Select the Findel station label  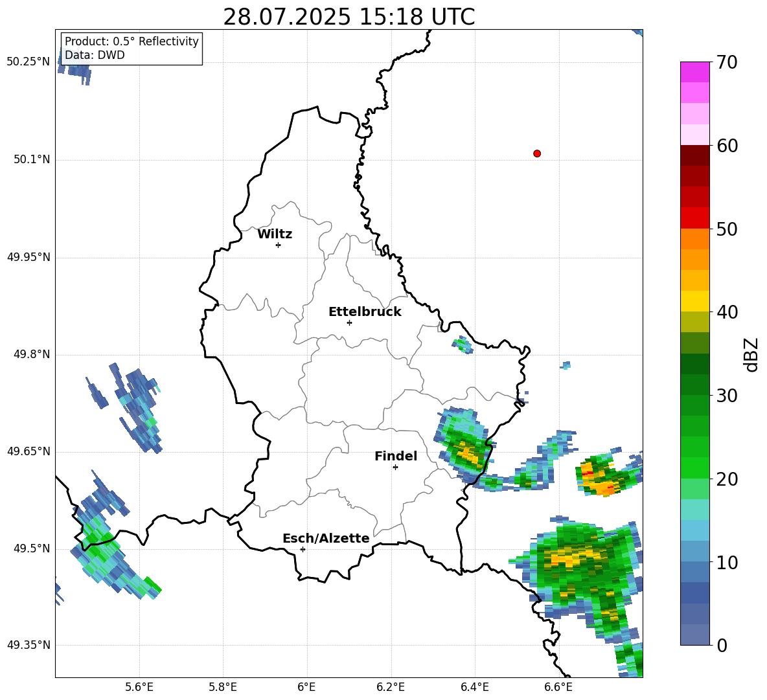(396, 456)
